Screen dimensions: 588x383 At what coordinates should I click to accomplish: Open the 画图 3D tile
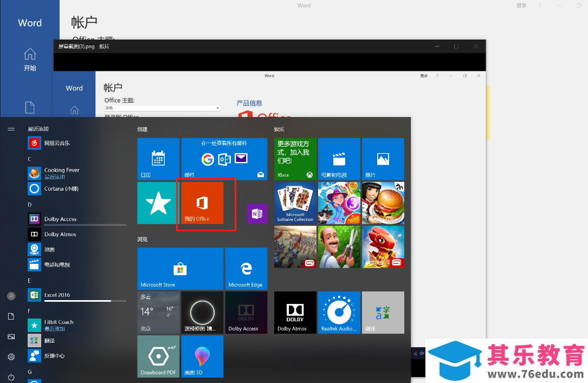[202, 356]
